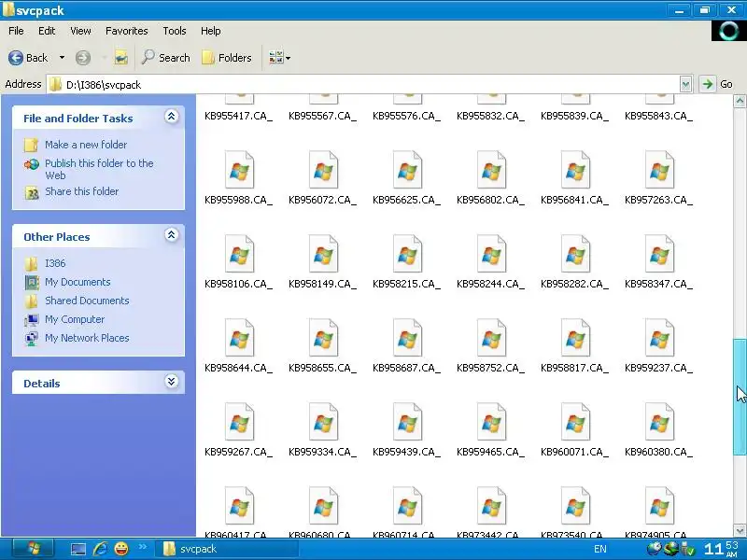Collapse the File and Folder Tasks panel

pyautogui.click(x=171, y=117)
